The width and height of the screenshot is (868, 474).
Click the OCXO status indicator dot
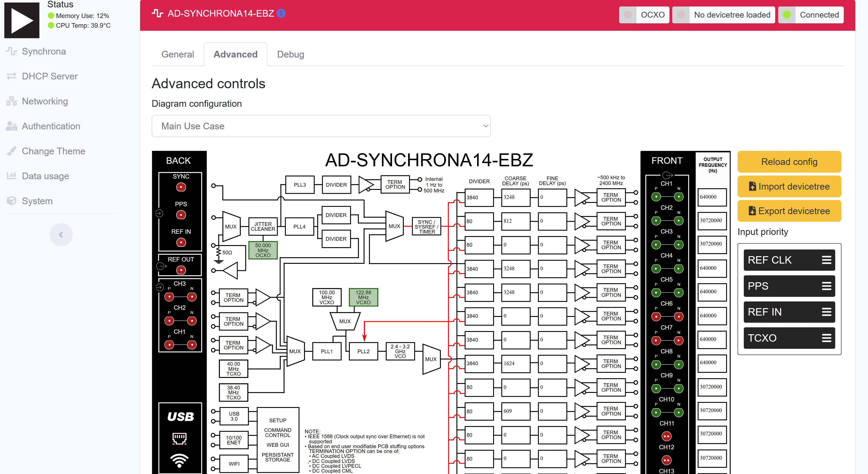628,15
